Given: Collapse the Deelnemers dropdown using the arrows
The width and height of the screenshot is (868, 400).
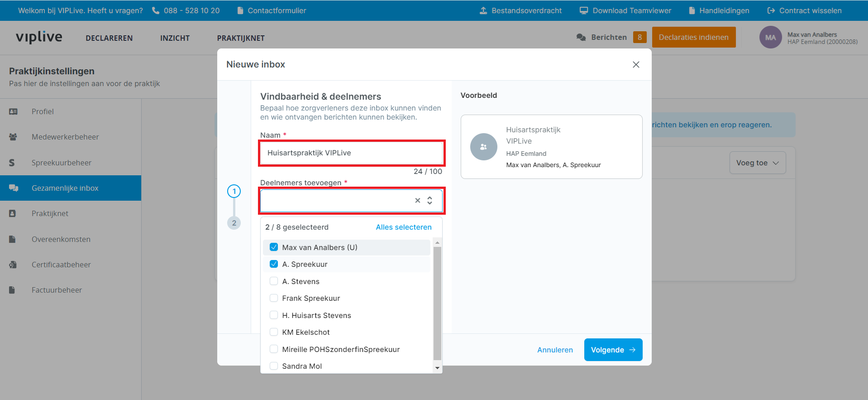Looking at the screenshot, I should (x=430, y=200).
